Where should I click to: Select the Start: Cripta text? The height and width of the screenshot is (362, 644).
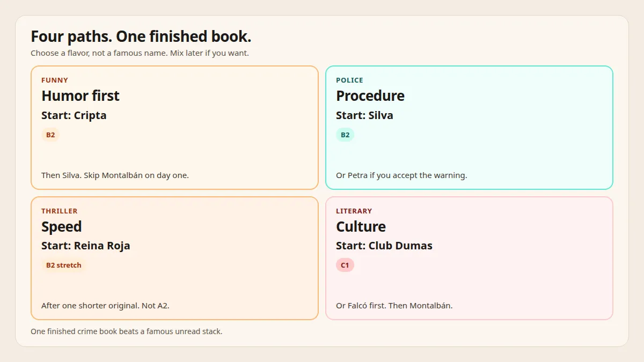pos(74,115)
